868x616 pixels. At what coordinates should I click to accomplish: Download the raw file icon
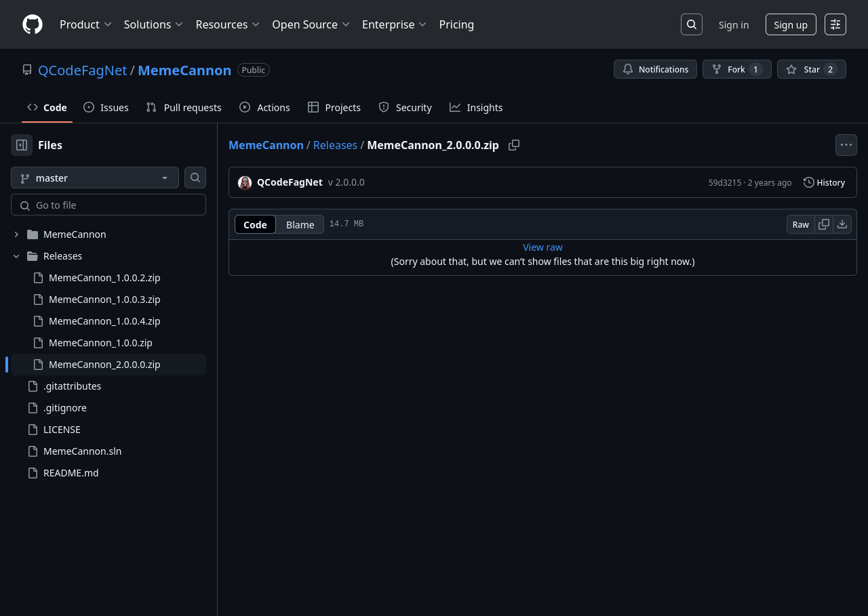tap(842, 224)
